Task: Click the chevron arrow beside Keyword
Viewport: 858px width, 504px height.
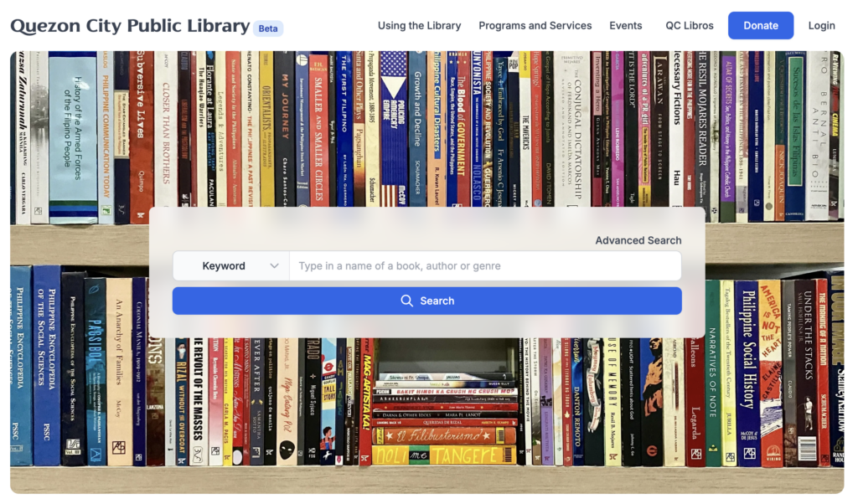Action: (x=275, y=266)
